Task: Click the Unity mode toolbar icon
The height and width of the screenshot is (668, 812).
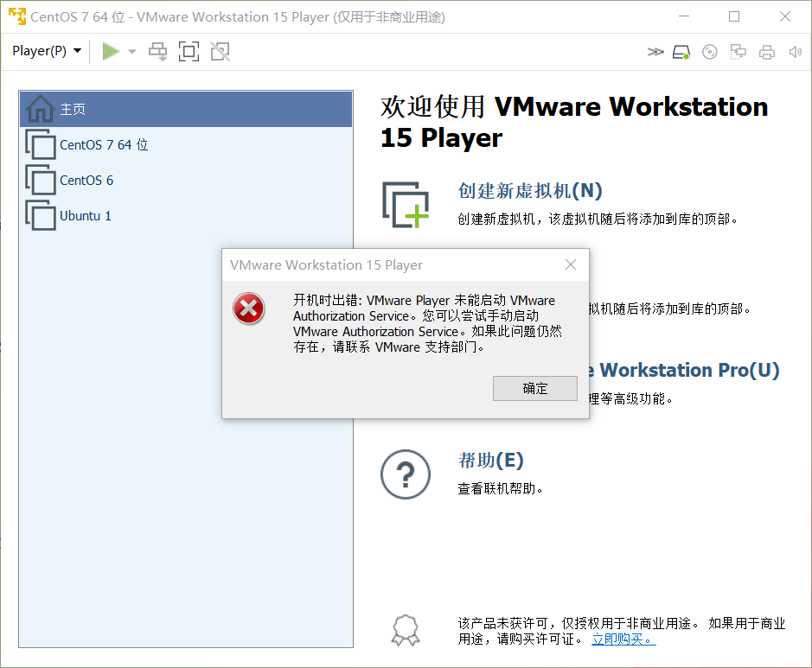Action: 221,51
